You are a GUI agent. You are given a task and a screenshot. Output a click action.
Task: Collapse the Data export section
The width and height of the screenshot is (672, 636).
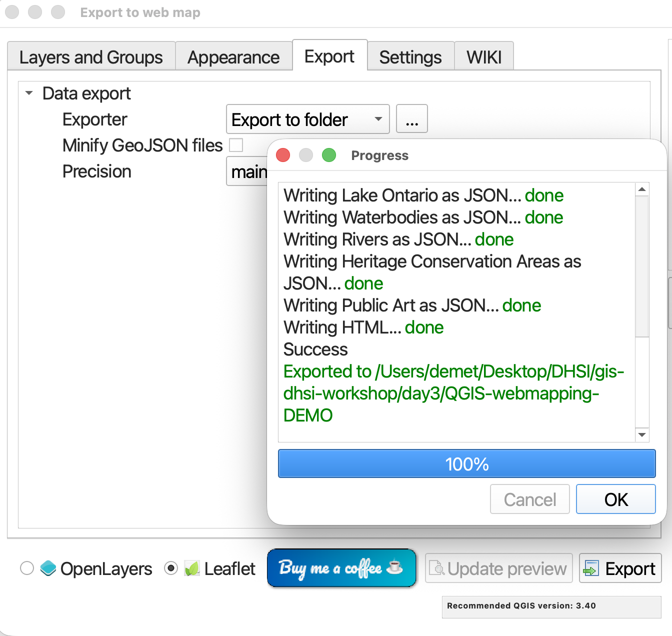click(29, 93)
